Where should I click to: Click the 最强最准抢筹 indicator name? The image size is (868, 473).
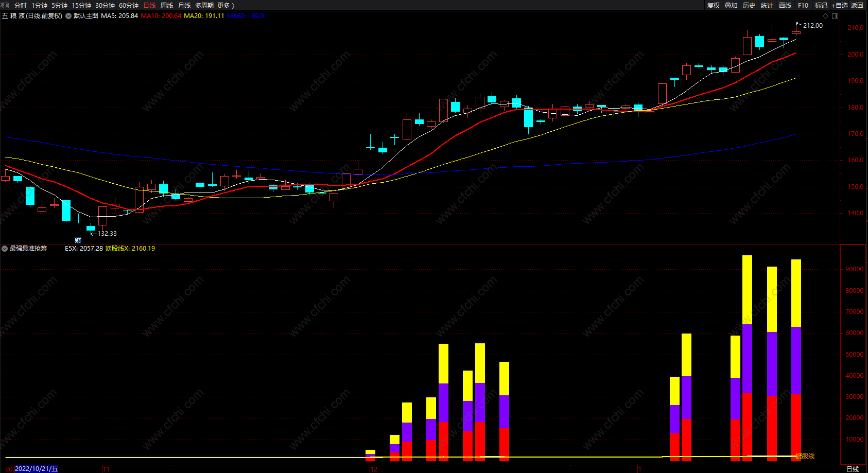point(28,249)
